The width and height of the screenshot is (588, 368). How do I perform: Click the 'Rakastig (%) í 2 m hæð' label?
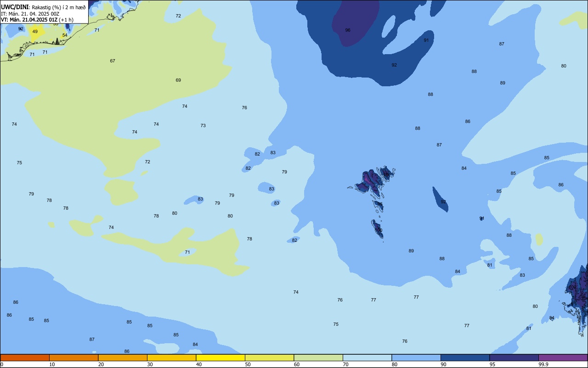pos(58,7)
